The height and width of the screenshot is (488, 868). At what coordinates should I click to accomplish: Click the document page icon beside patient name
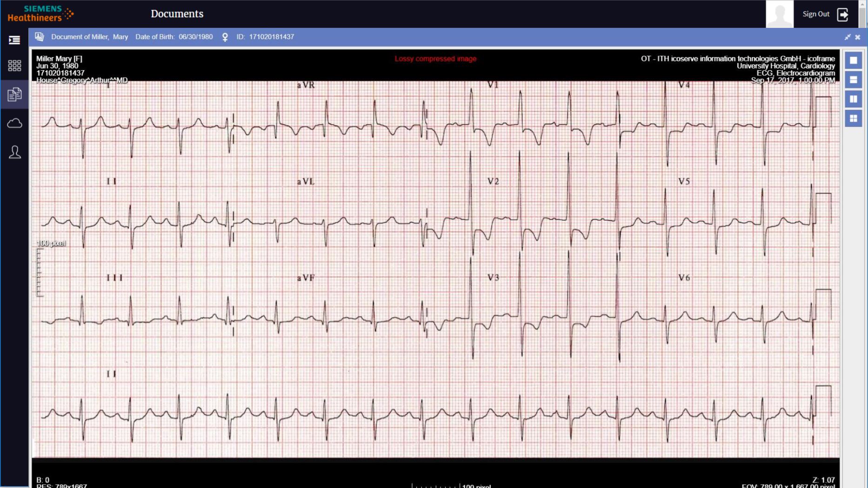pos(39,36)
